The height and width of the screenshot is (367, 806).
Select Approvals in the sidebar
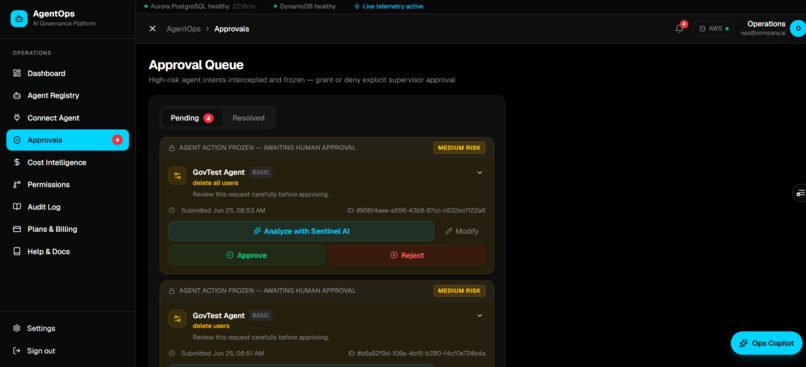67,140
